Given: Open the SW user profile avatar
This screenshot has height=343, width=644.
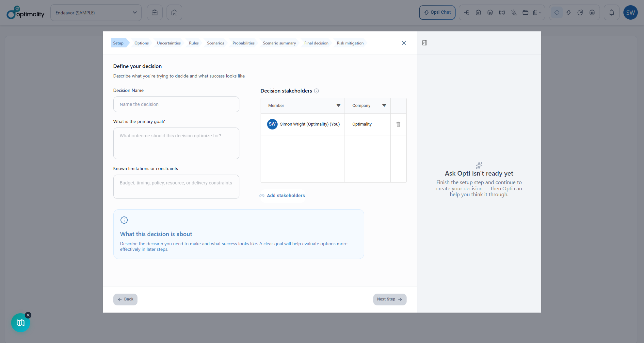Looking at the screenshot, I should tap(631, 12).
